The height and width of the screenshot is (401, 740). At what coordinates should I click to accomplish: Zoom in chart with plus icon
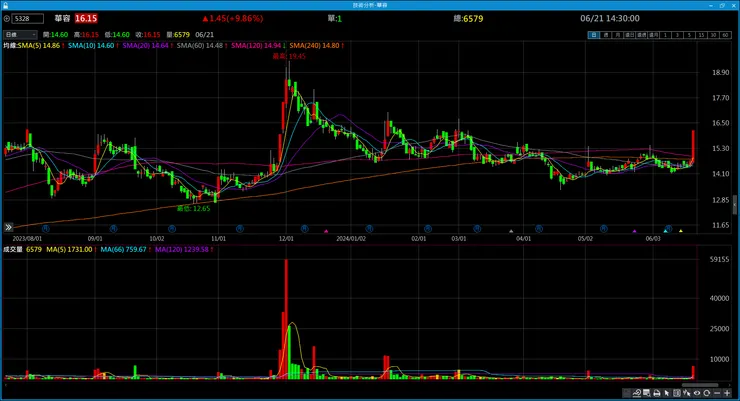pos(727,393)
